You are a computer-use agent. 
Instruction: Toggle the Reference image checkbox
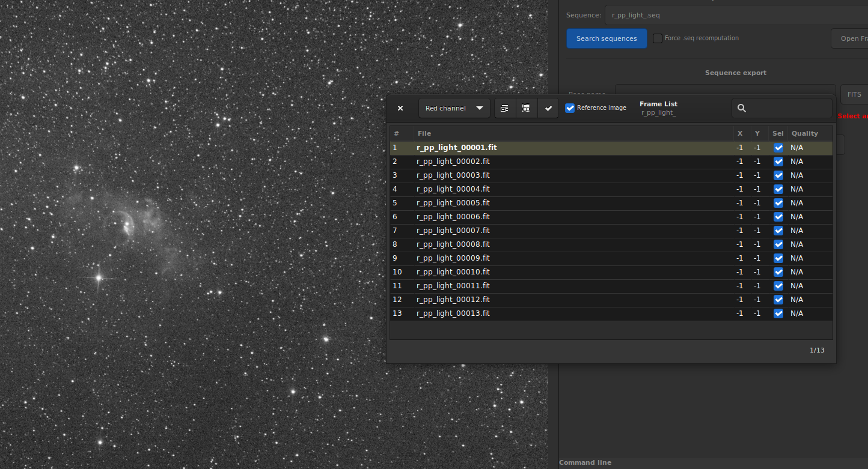(570, 108)
